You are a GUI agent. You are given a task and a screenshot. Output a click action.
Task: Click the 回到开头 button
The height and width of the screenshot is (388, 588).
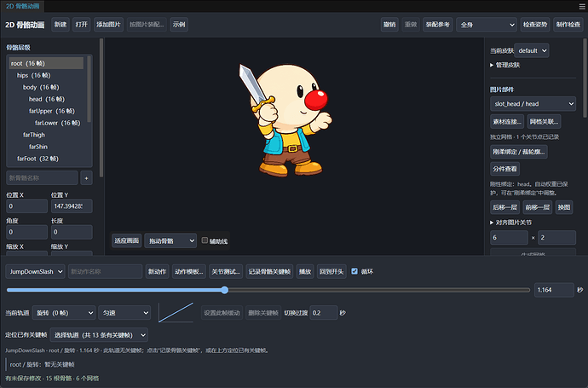pyautogui.click(x=331, y=271)
